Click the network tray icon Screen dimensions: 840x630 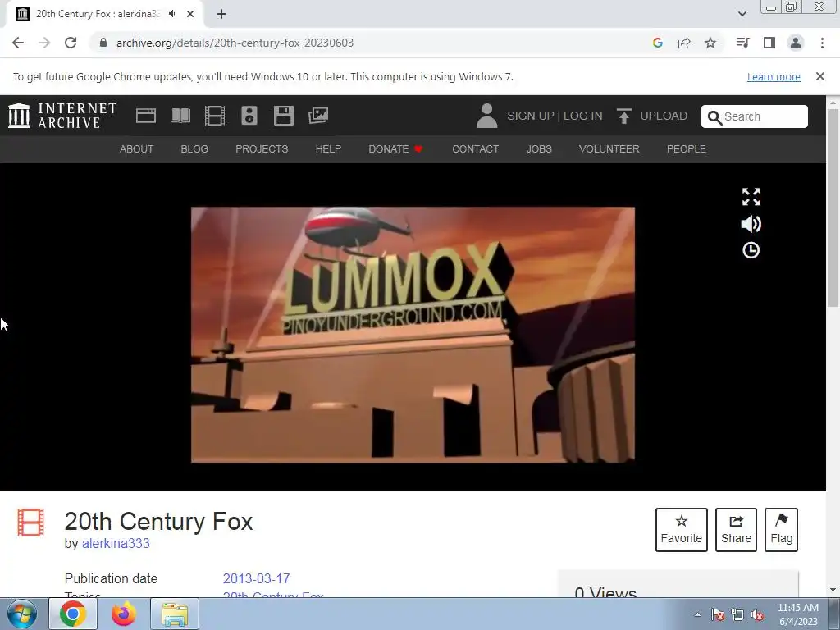(x=737, y=615)
